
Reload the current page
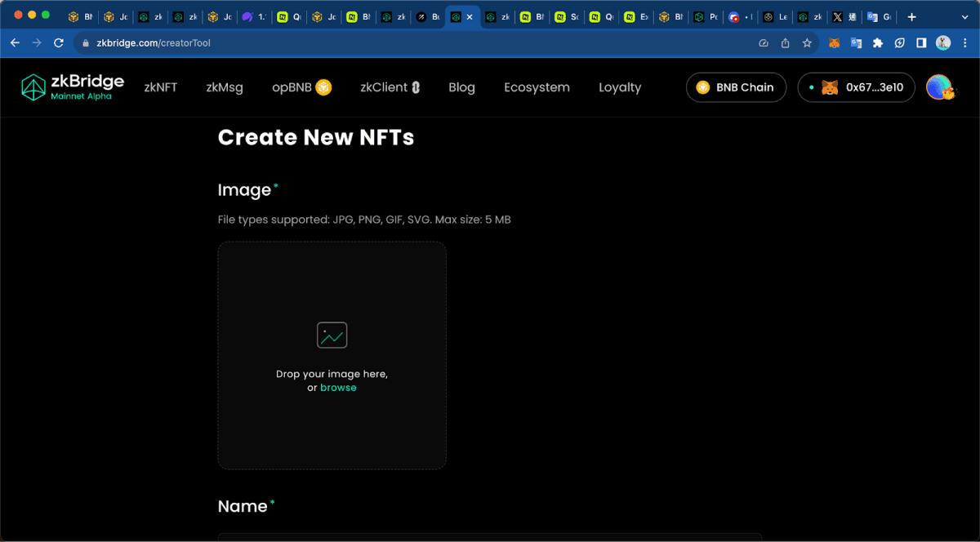pos(59,42)
